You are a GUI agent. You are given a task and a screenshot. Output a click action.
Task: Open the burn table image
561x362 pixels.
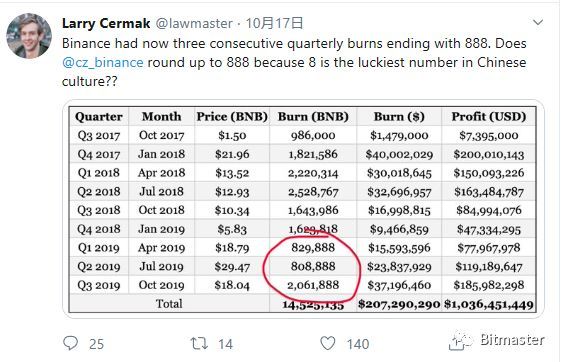point(303,209)
